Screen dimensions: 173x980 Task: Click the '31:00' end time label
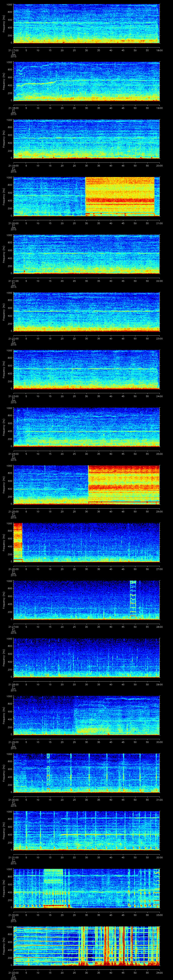[x=159, y=799]
